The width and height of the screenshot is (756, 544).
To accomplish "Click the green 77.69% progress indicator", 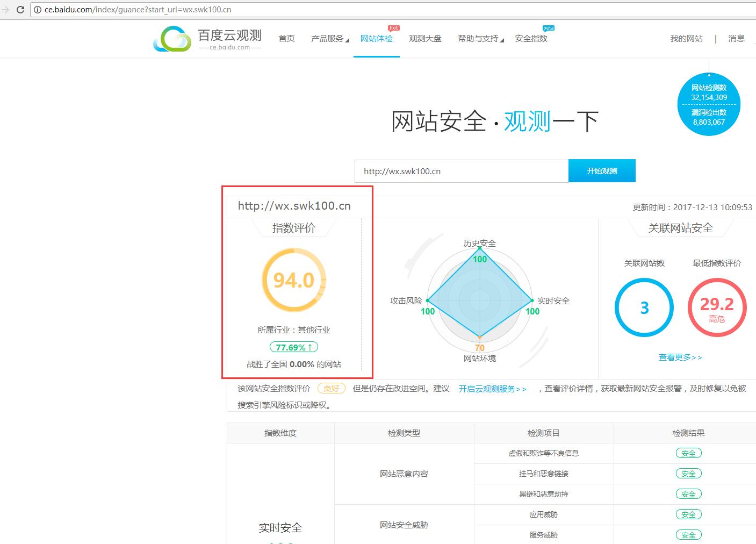I will point(293,347).
